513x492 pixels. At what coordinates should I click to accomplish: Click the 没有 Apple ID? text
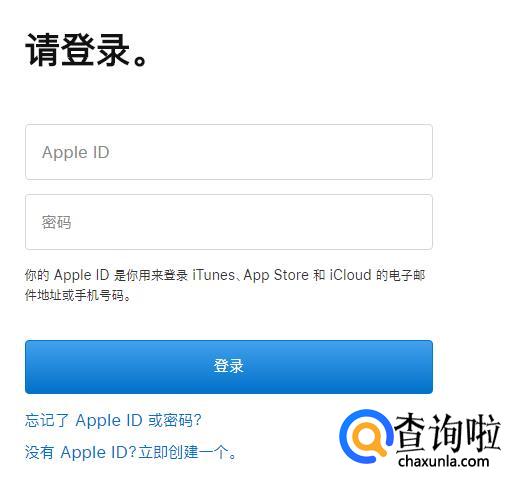tap(81, 452)
